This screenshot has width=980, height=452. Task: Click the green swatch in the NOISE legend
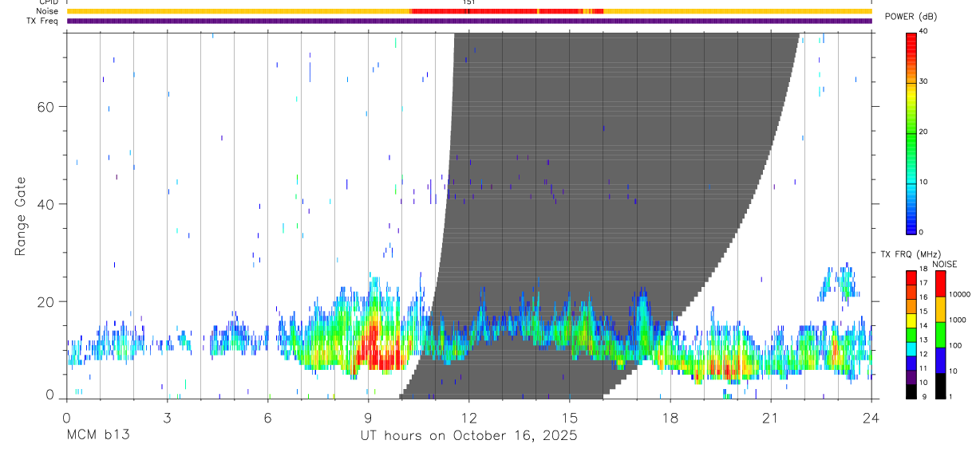(x=940, y=335)
